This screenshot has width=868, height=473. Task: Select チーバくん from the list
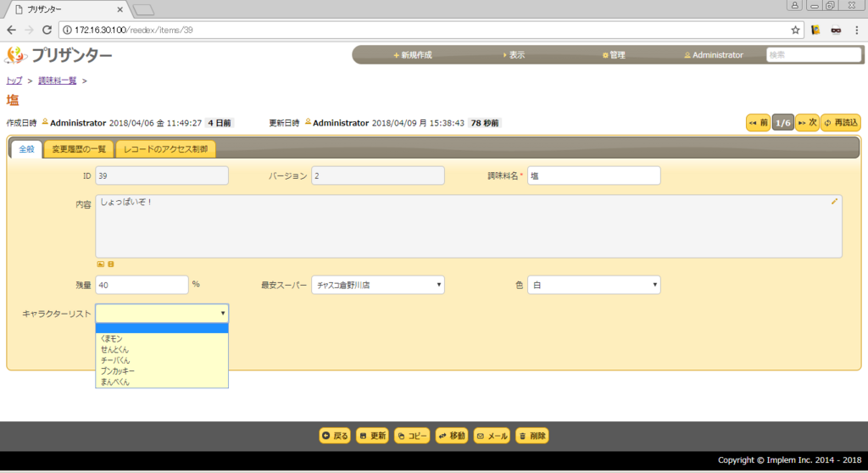(162, 360)
